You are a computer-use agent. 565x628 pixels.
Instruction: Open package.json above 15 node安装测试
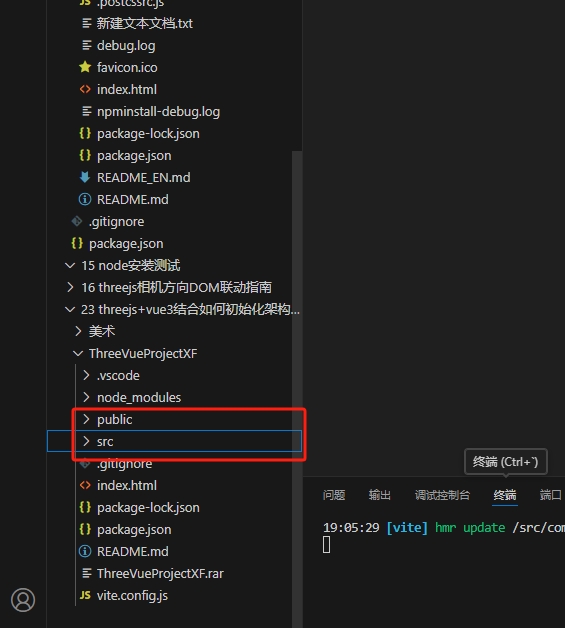(x=126, y=244)
